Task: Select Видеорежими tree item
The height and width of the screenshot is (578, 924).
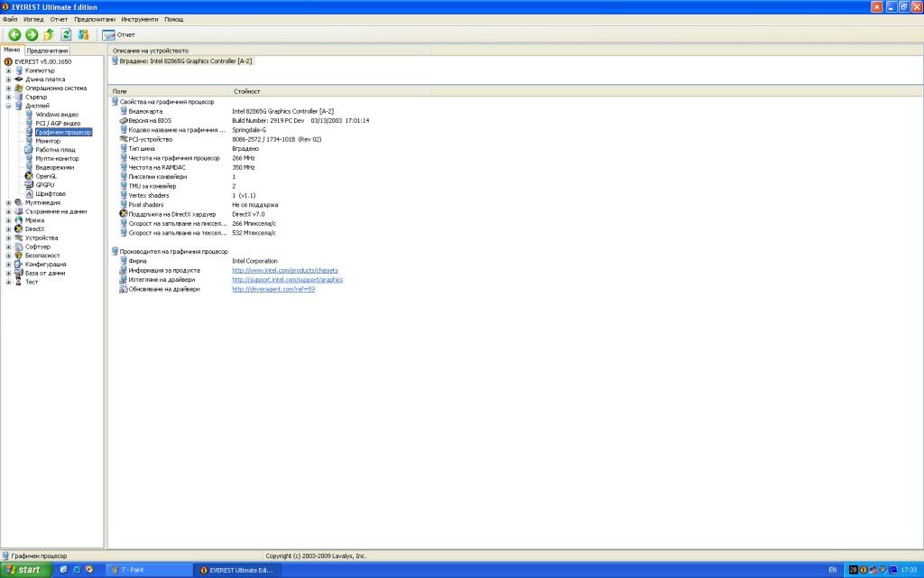Action: (x=55, y=167)
